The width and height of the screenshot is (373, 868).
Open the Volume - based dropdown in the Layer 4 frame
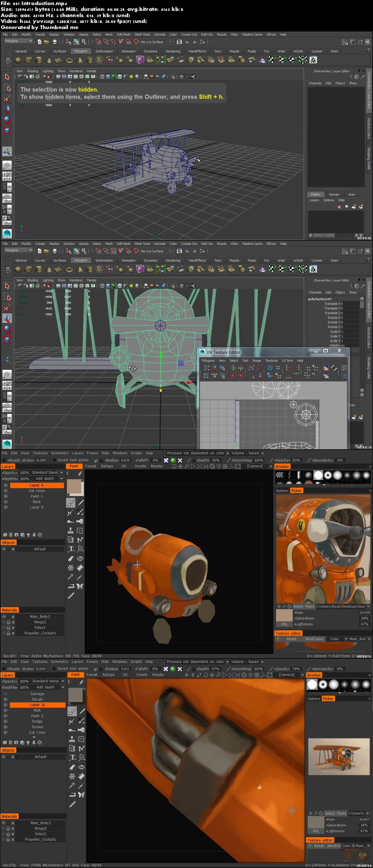[247, 453]
